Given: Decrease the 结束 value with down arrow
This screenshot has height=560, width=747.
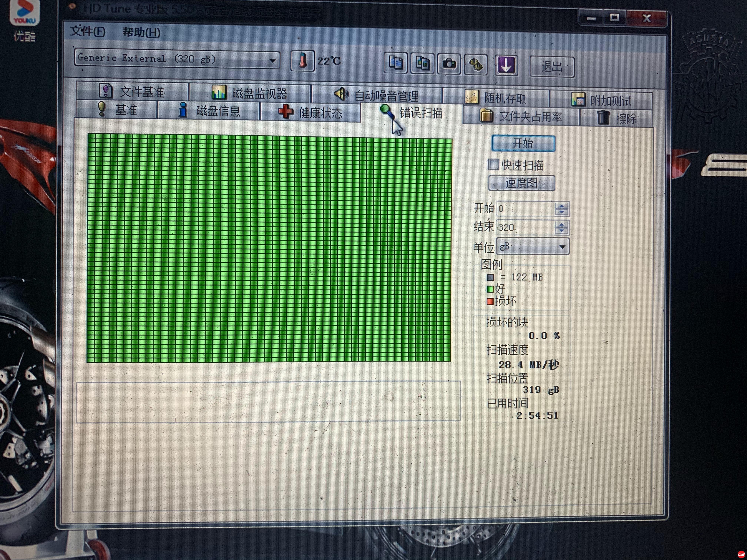Looking at the screenshot, I should click(x=562, y=230).
